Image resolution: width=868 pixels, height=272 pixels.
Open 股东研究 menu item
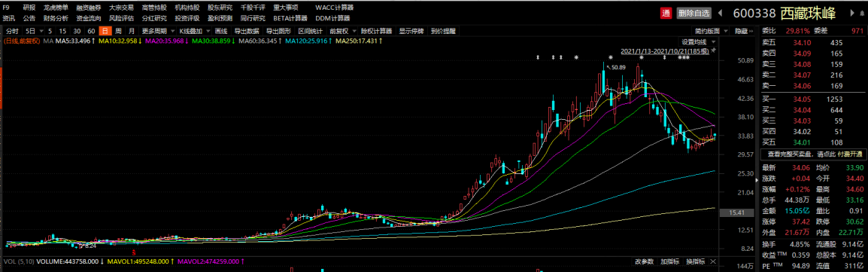[x=220, y=8]
